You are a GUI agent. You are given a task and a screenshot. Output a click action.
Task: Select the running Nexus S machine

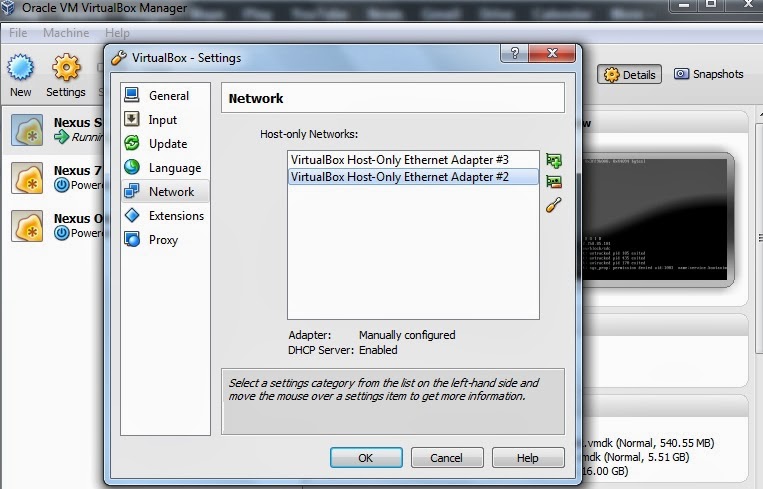(x=54, y=130)
